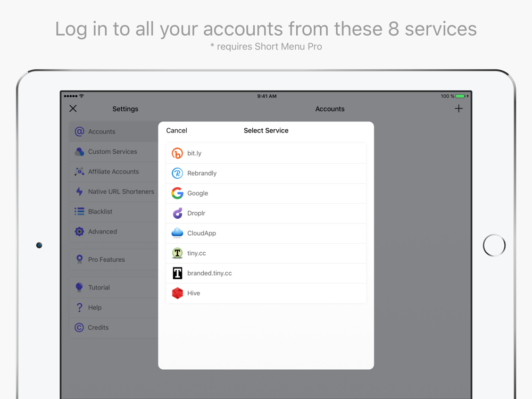The height and width of the screenshot is (399, 532).
Task: Click the 'Select Service' dialog title
Action: 266,131
